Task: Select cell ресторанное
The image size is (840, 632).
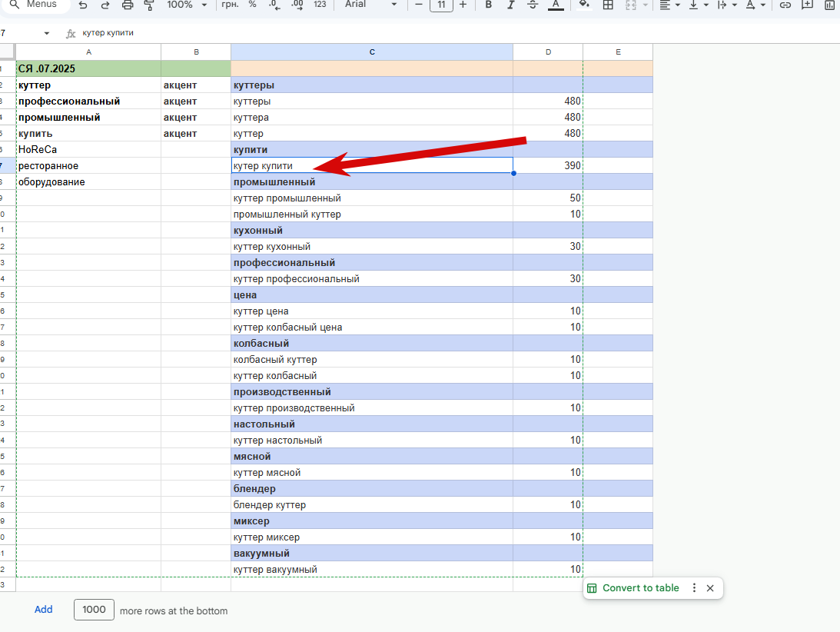Action: point(88,165)
